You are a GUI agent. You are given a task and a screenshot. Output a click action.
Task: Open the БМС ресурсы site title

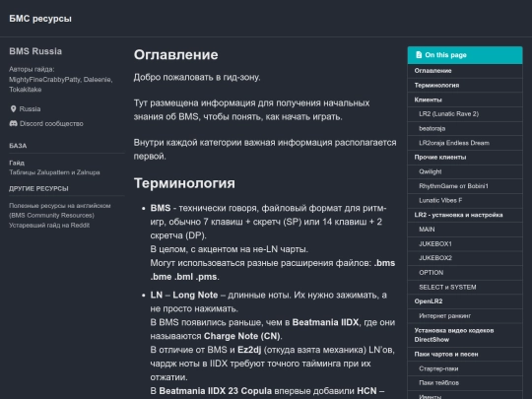40,19
